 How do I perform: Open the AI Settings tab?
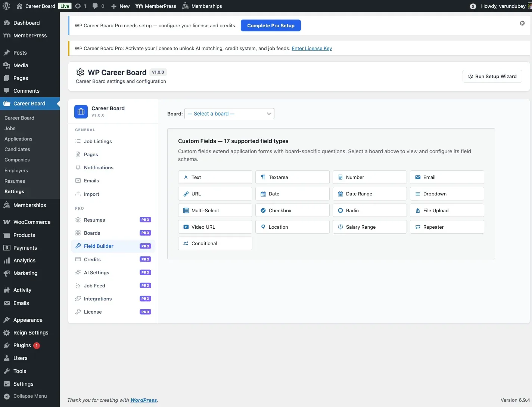[x=113, y=272]
